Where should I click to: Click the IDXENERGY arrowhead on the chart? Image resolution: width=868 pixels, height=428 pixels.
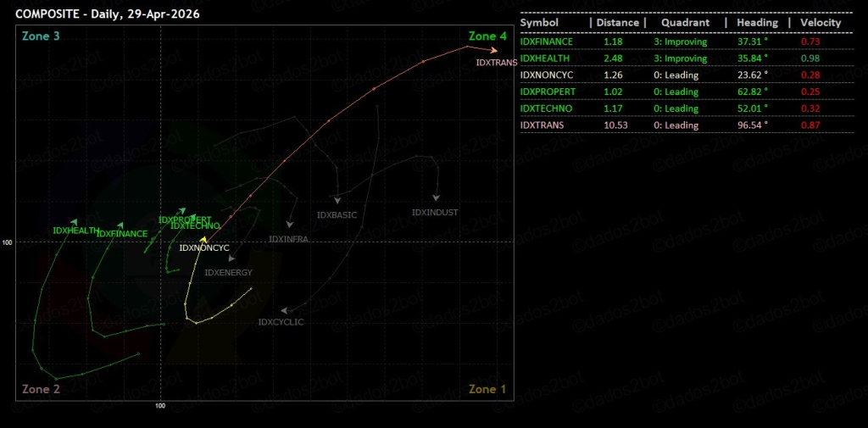pyautogui.click(x=232, y=258)
